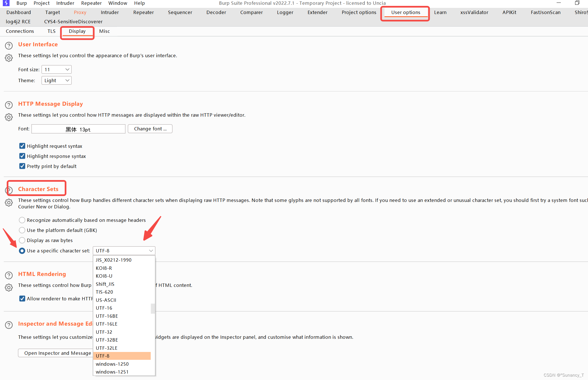Open the FastJsonScan tab
588x380 pixels.
pos(545,12)
